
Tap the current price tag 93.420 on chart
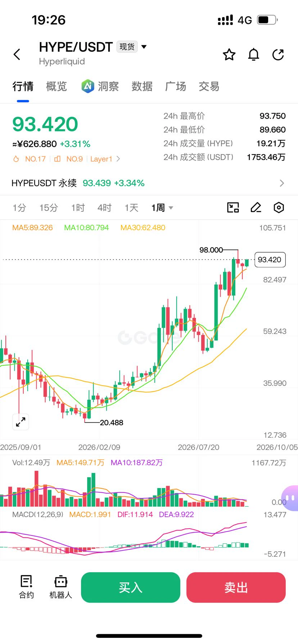270,259
